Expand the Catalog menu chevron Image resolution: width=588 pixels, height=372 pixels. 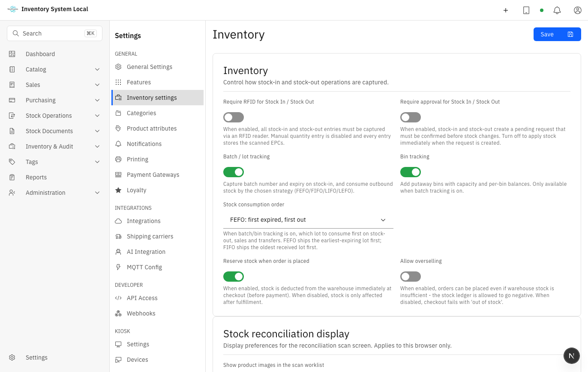[x=97, y=69]
